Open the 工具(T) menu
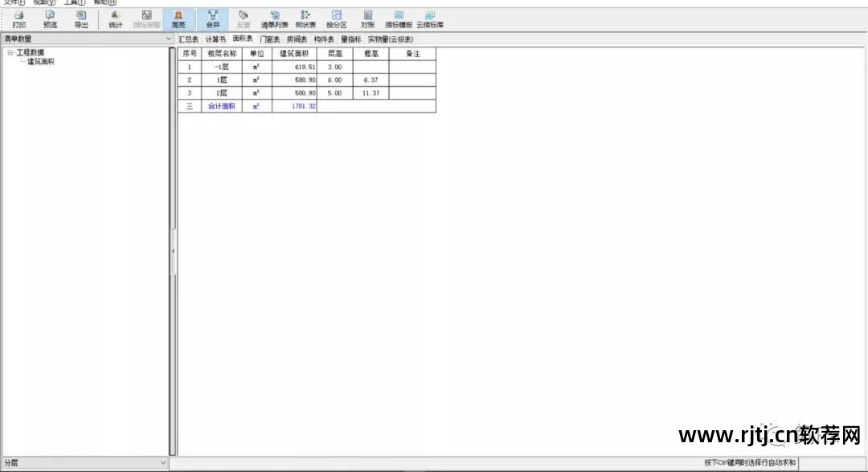The width and height of the screenshot is (868, 472). tap(75, 2)
